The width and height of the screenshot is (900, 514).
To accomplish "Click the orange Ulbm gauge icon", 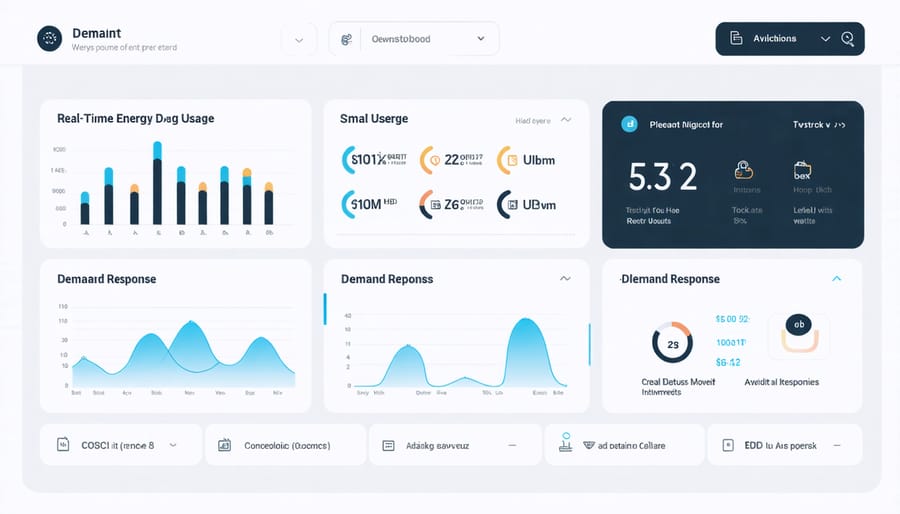I will [506, 160].
